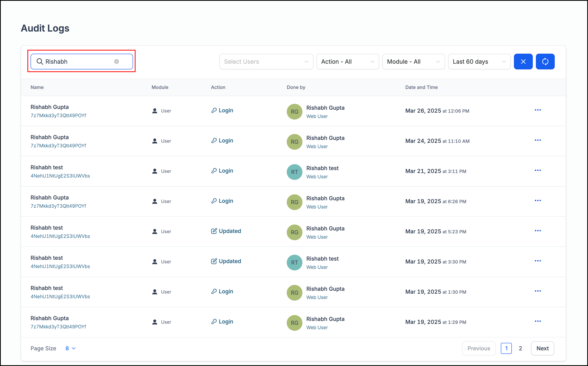Click the Next pagination button
The width and height of the screenshot is (588, 366).
point(542,348)
